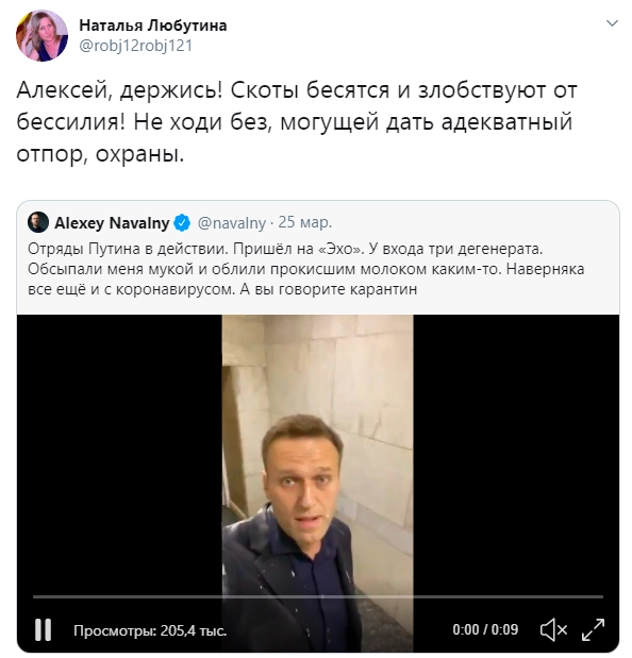Image resolution: width=632 pixels, height=658 pixels.
Task: Open the Наталья Любутина profile name link
Action: (153, 26)
